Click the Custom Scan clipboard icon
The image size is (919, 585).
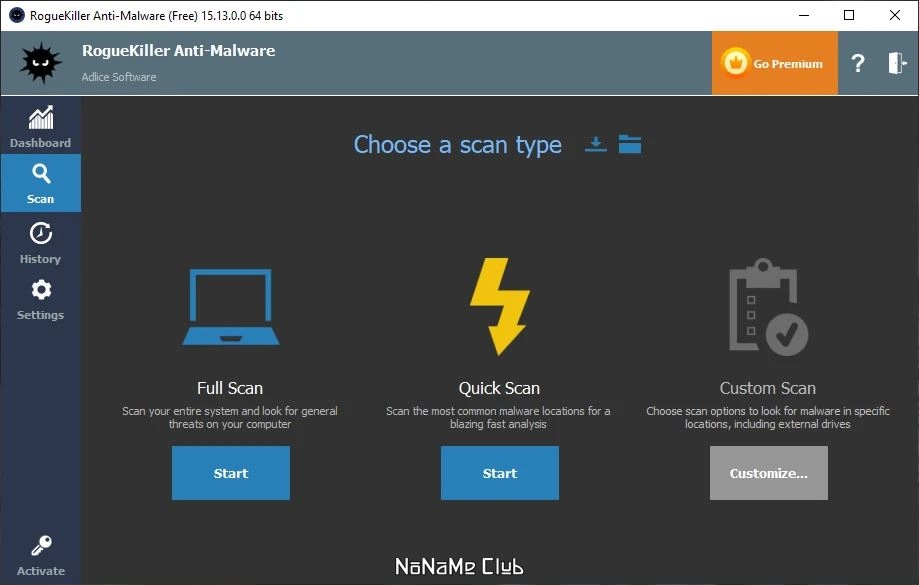point(768,307)
